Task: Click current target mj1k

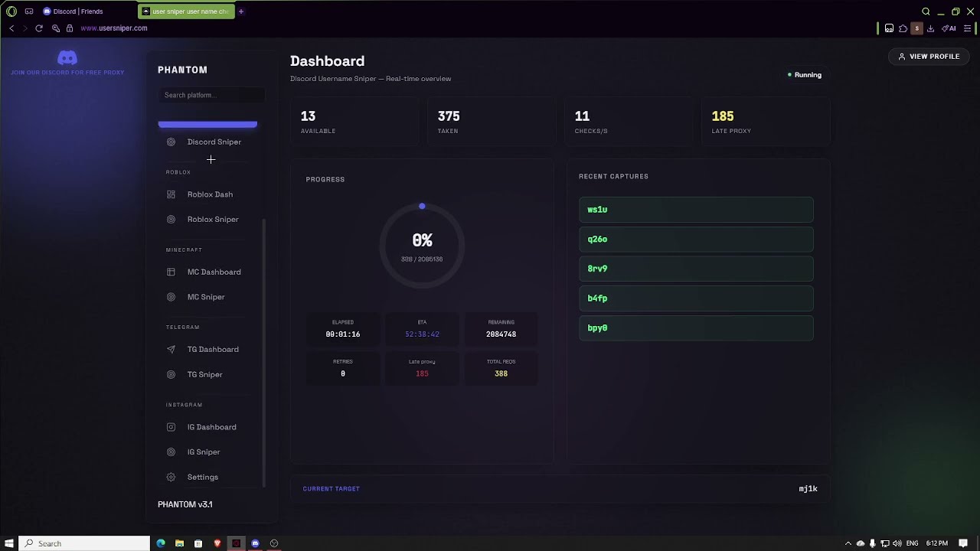Action: pyautogui.click(x=808, y=489)
